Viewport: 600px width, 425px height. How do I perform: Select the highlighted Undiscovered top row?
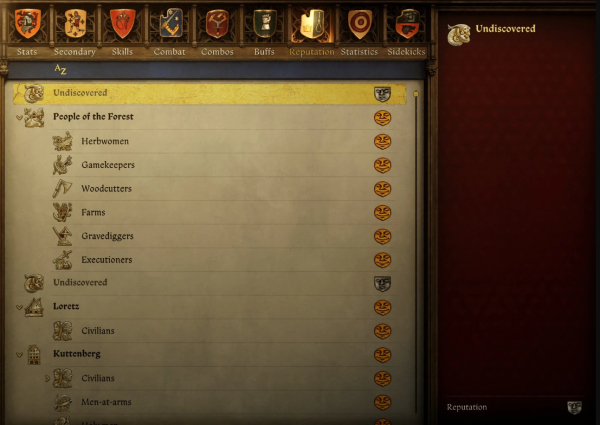coord(210,94)
